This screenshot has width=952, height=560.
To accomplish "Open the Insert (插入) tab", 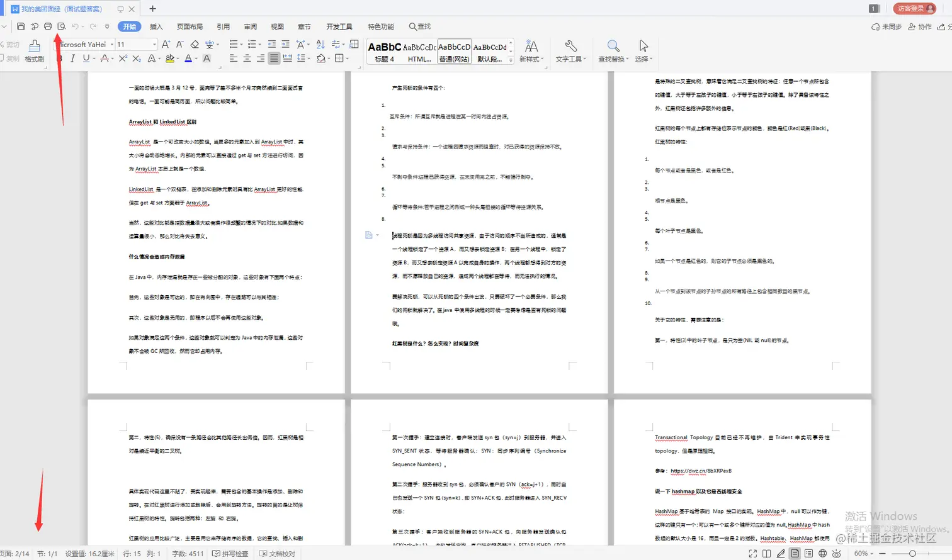I will tap(156, 26).
